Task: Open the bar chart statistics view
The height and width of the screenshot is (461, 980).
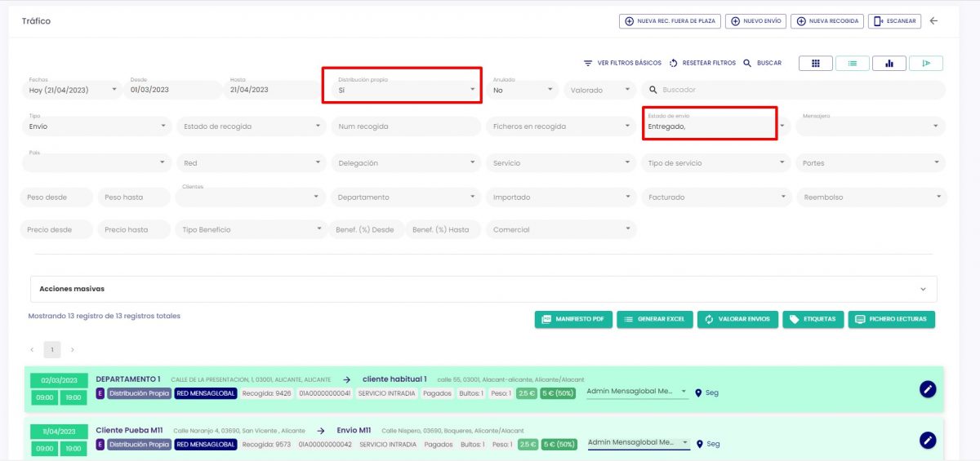Action: (889, 64)
